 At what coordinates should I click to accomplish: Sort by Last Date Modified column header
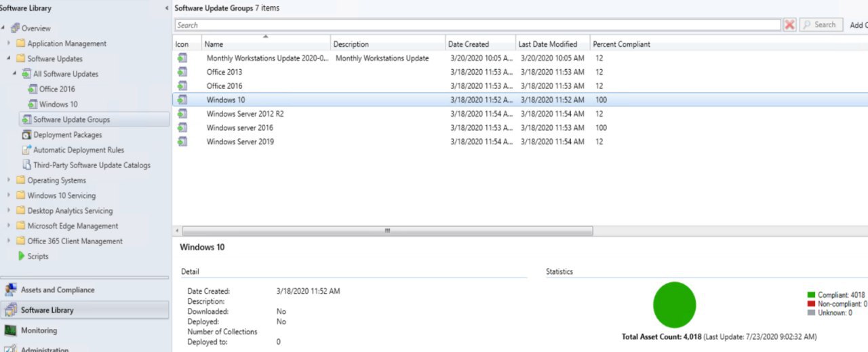pos(553,43)
